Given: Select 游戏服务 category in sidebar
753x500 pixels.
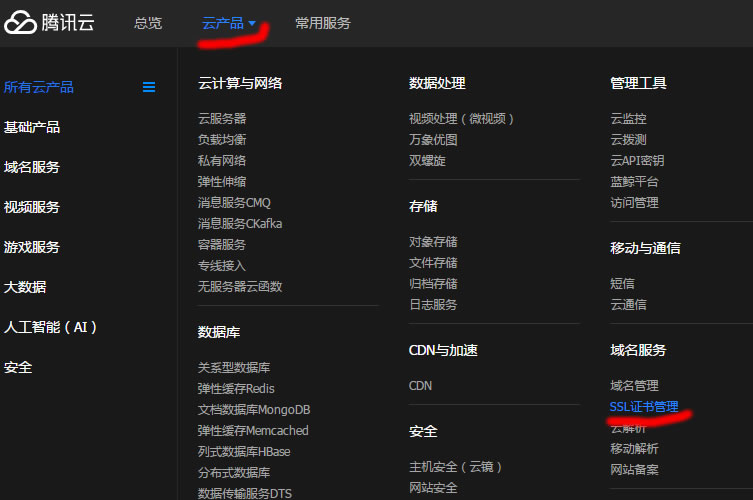Looking at the screenshot, I should pos(32,247).
